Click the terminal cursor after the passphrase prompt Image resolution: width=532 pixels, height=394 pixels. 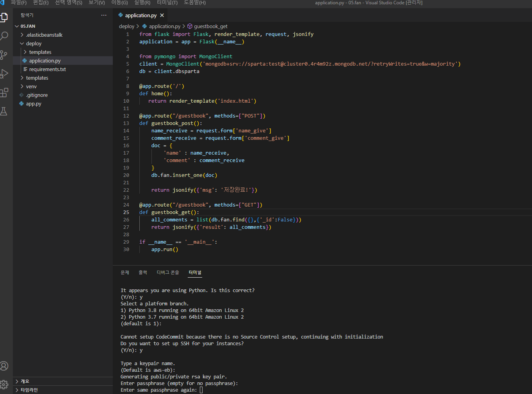(x=201, y=390)
